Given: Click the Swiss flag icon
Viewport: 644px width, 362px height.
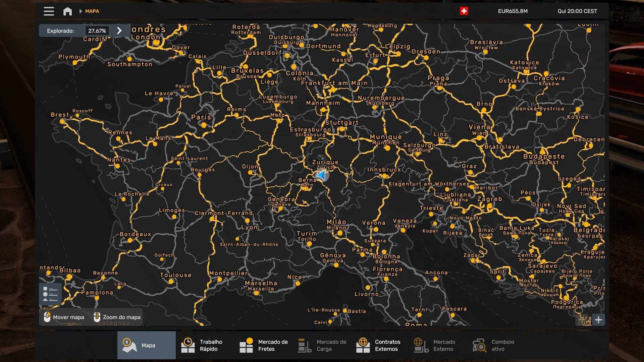Looking at the screenshot, I should [464, 11].
